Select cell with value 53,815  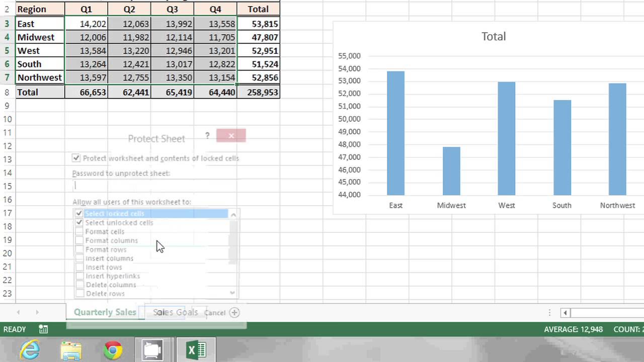coord(258,24)
